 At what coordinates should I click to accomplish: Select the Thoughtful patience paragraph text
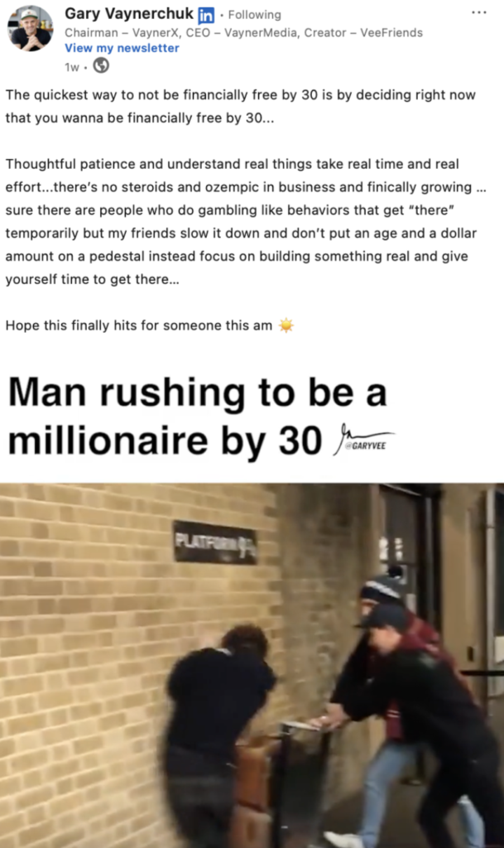click(x=246, y=221)
